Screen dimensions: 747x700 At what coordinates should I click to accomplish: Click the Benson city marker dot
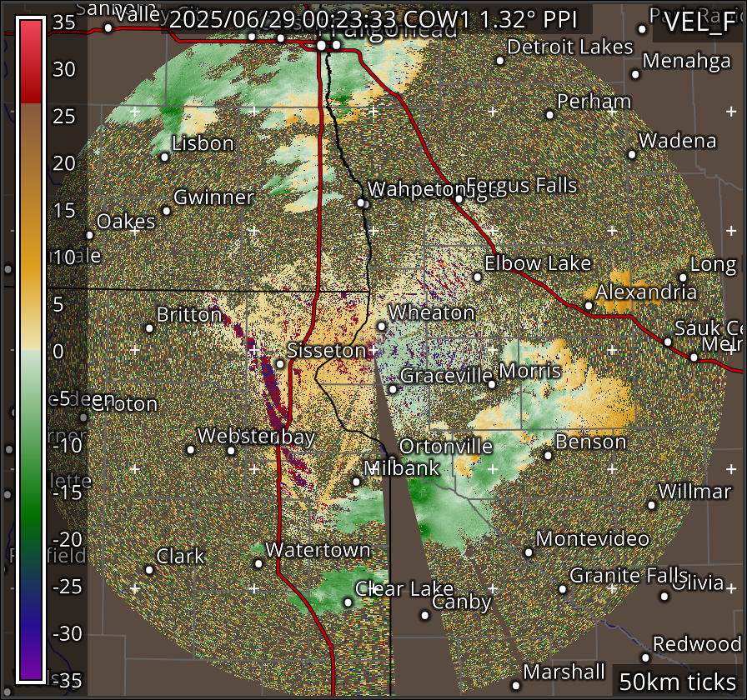[x=548, y=455]
